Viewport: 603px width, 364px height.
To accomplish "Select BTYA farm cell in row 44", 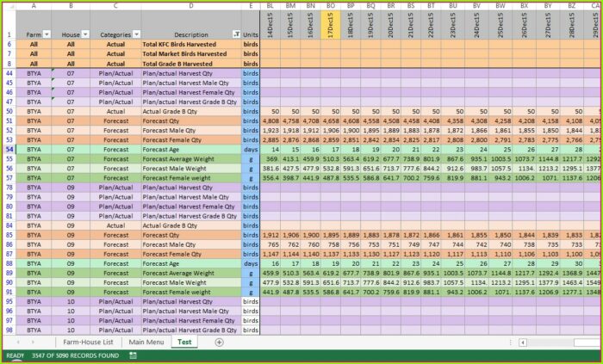I will [x=34, y=73].
